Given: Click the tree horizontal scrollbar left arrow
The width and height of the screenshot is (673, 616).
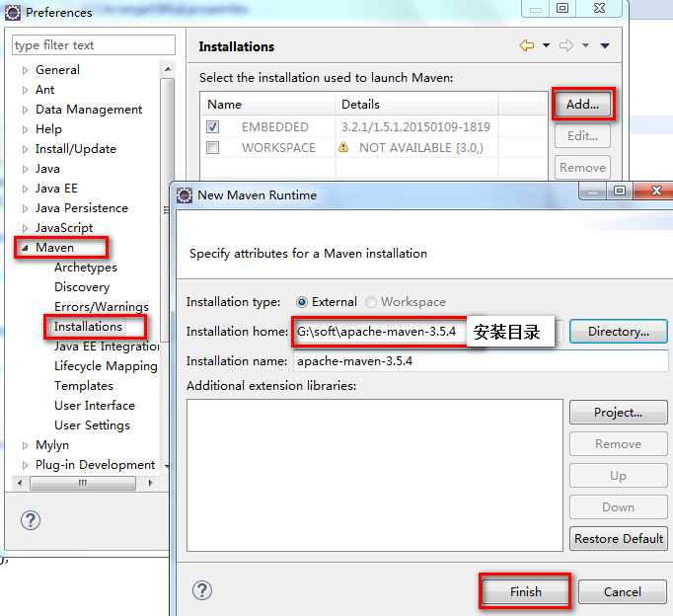Looking at the screenshot, I should coord(20,483).
